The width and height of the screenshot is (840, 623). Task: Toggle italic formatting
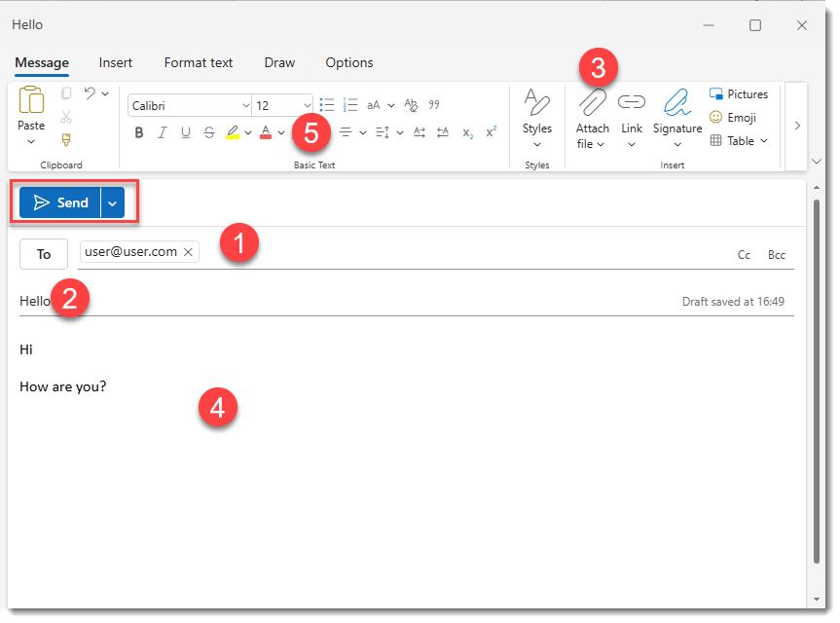pyautogui.click(x=162, y=132)
